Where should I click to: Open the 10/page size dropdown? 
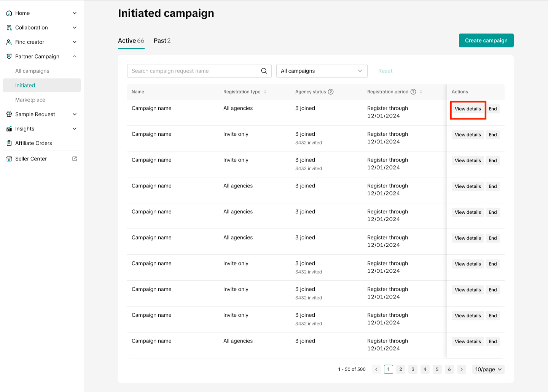[x=488, y=369]
